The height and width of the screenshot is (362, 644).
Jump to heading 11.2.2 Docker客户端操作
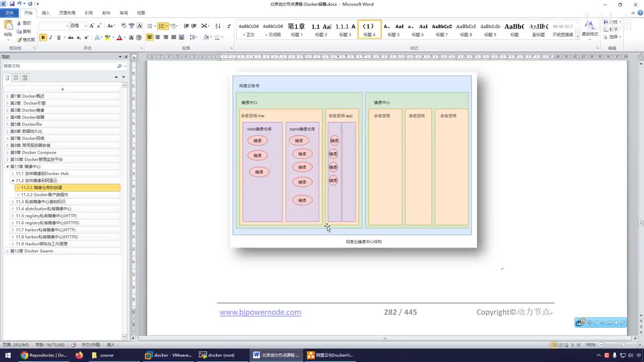[x=44, y=195]
